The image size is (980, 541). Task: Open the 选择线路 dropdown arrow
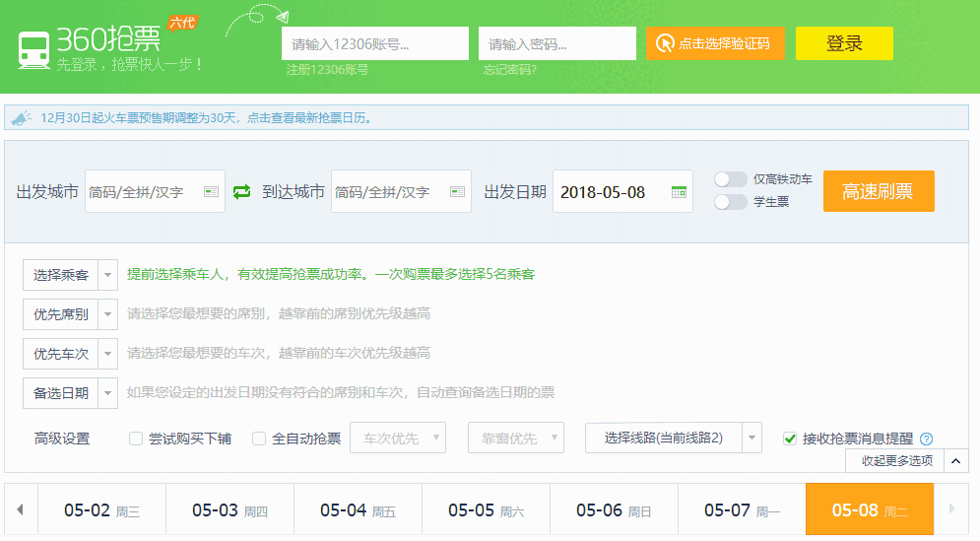[751, 438]
